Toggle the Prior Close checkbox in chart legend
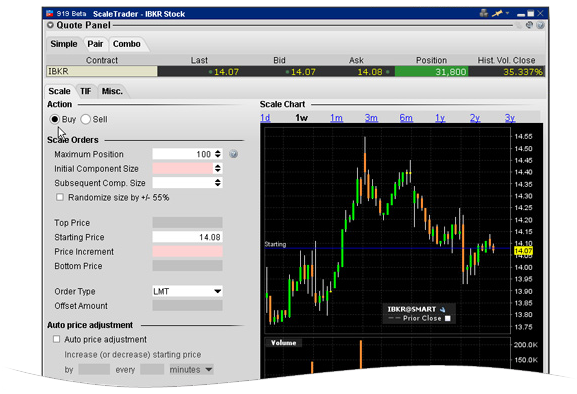The width and height of the screenshot is (577, 394). click(447, 318)
